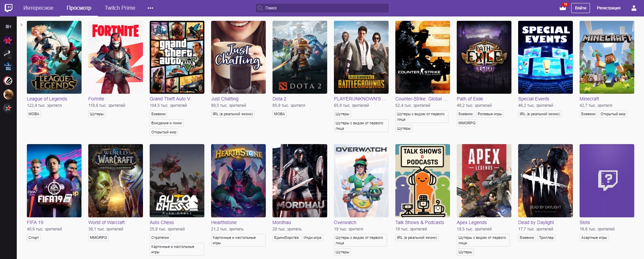Open the Hearthstone cover art
This screenshot has width=644, height=259.
click(238, 181)
